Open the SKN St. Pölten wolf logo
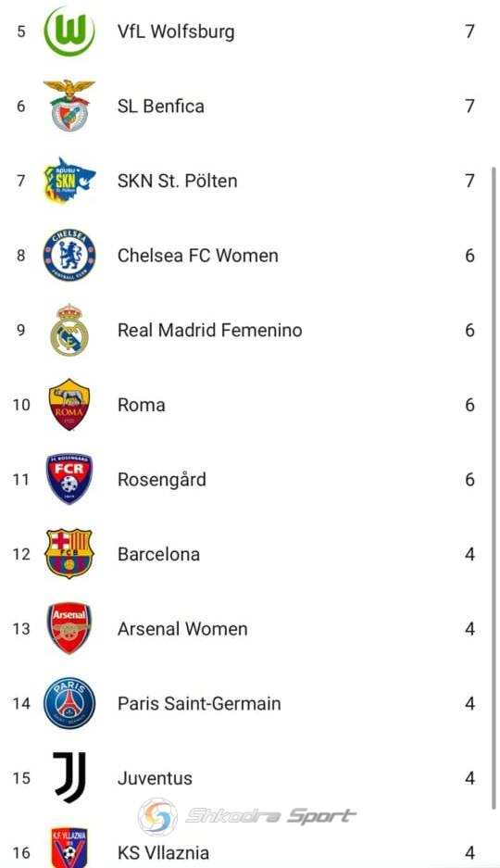This screenshot has width=500, height=868. [x=69, y=181]
